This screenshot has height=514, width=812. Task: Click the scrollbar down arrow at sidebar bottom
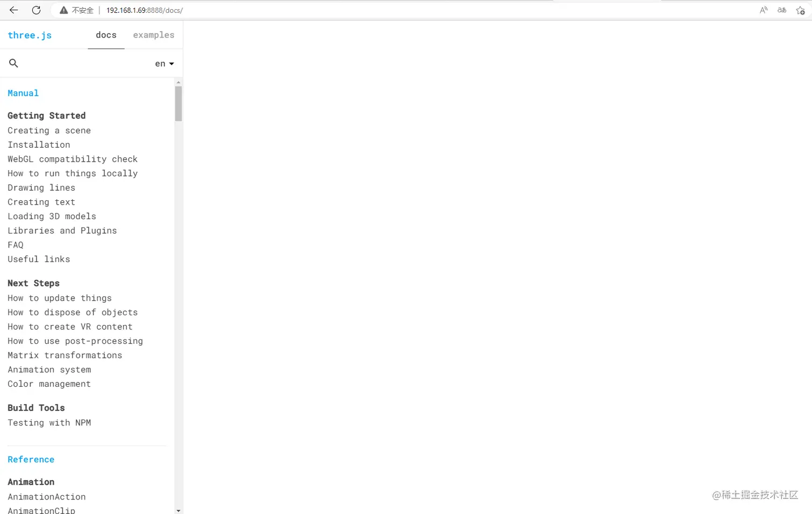click(x=178, y=509)
